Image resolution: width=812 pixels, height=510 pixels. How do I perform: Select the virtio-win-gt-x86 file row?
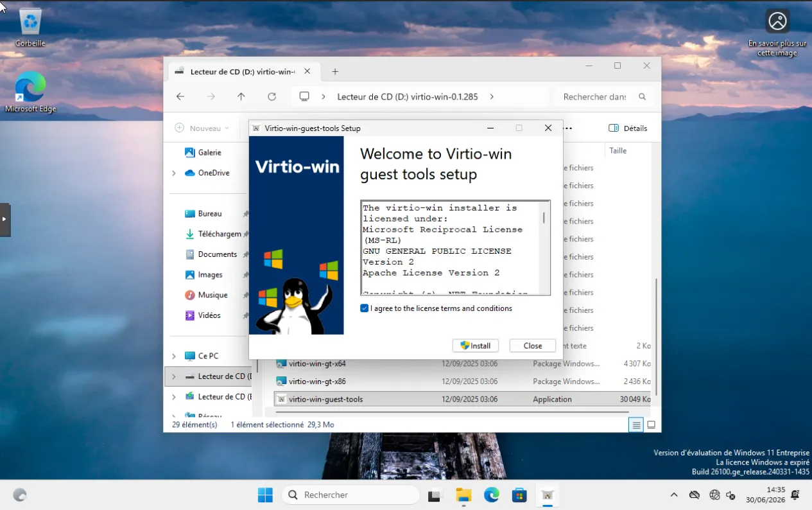click(463, 382)
